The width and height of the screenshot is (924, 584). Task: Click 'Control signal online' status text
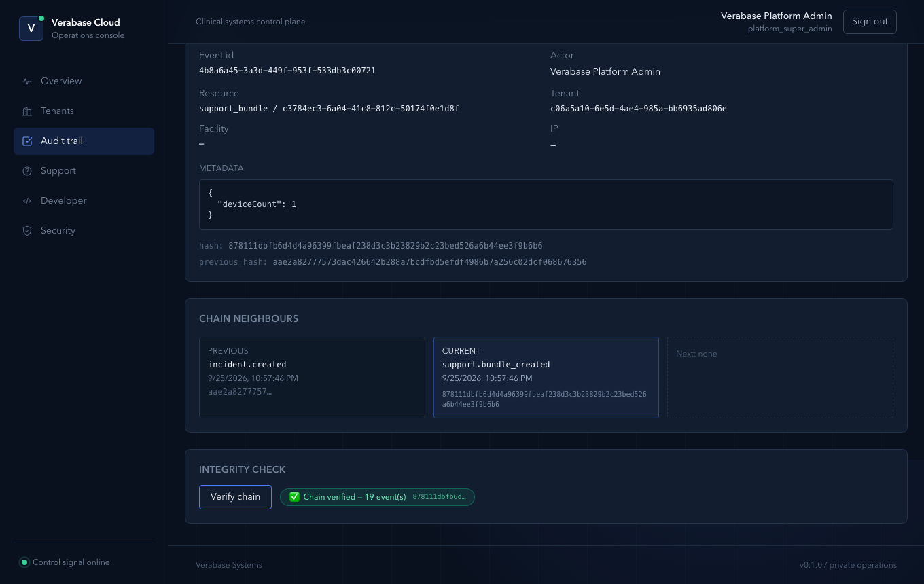click(71, 562)
